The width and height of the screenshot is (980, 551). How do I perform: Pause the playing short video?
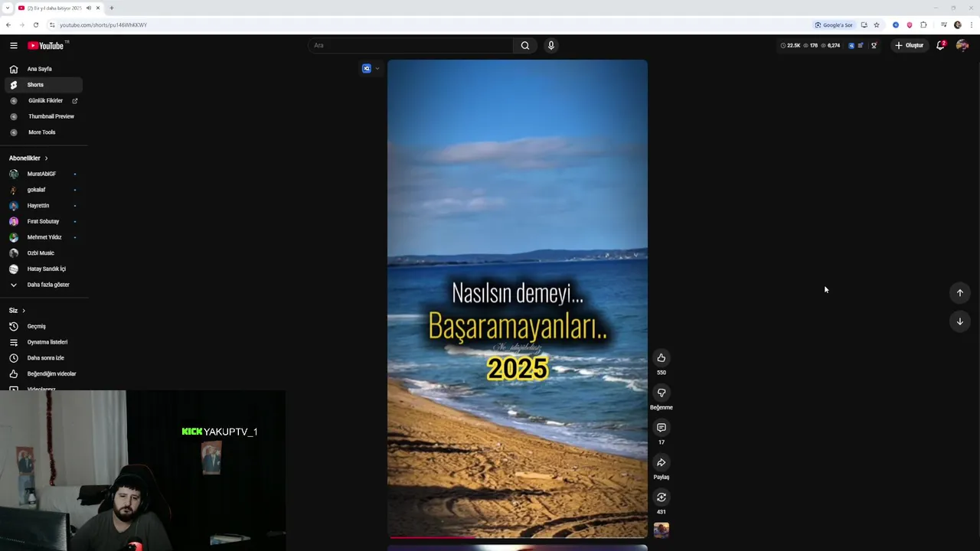518,298
